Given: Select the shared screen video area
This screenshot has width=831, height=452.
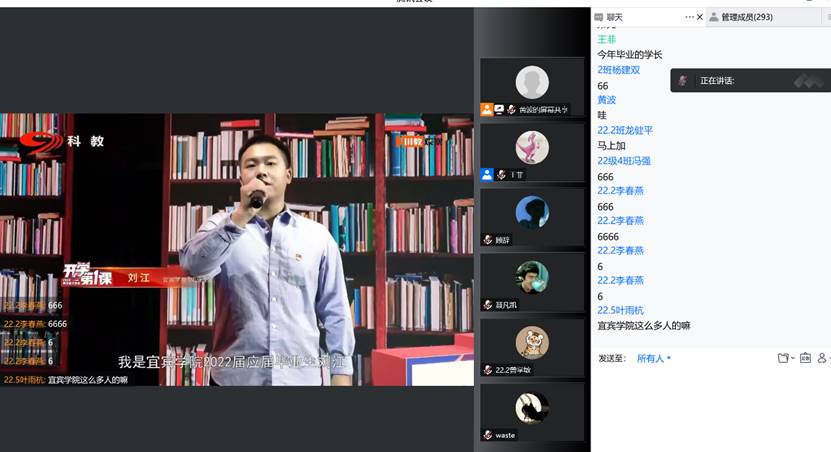Looking at the screenshot, I should (237, 248).
